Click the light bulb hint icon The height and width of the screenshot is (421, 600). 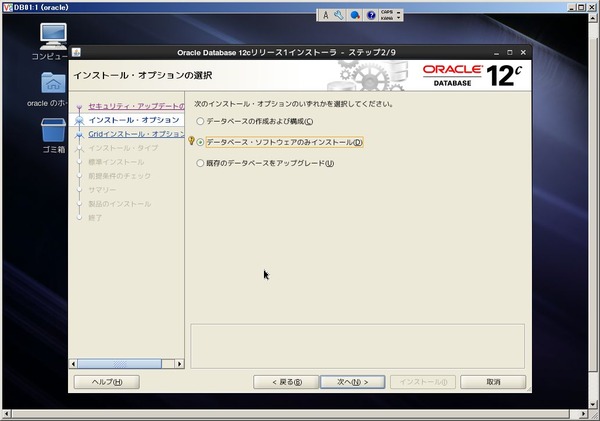(x=191, y=141)
